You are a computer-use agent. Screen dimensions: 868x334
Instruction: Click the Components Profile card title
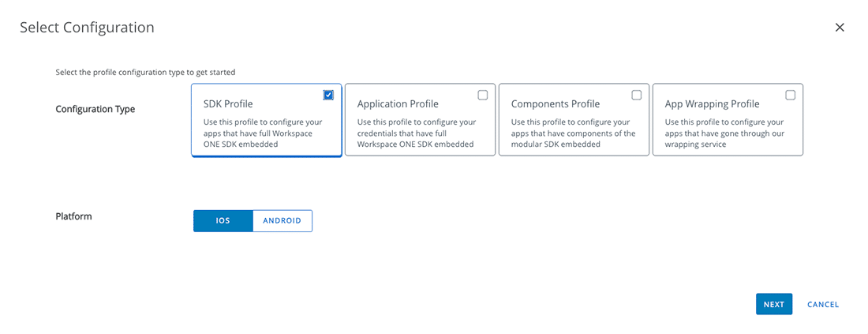(x=556, y=104)
